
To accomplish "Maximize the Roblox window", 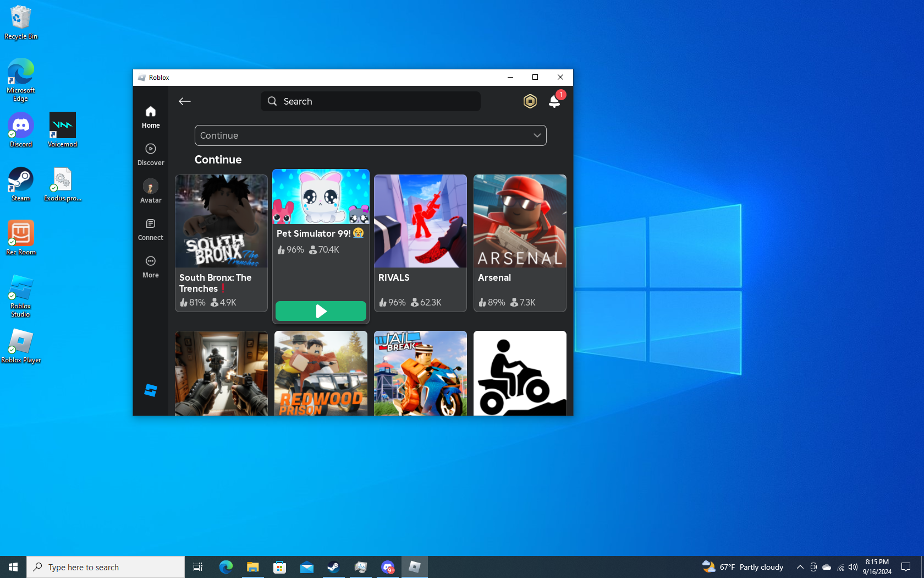I will click(x=535, y=77).
